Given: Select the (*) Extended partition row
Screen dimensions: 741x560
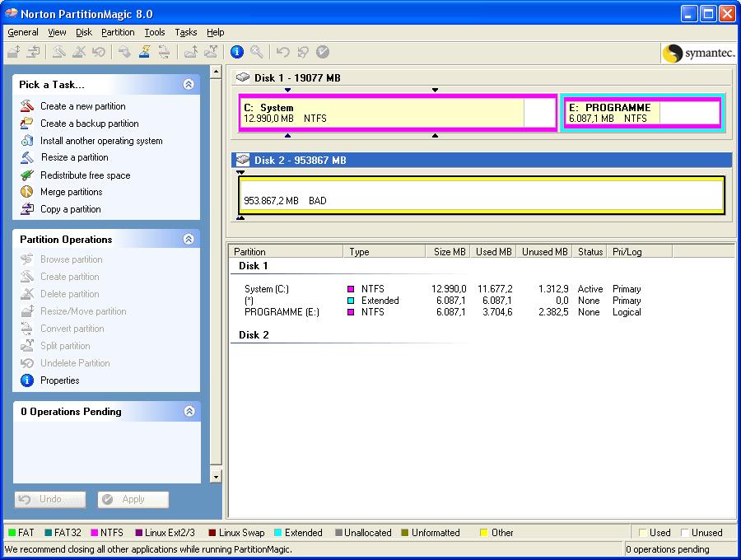Looking at the screenshot, I should point(442,301).
